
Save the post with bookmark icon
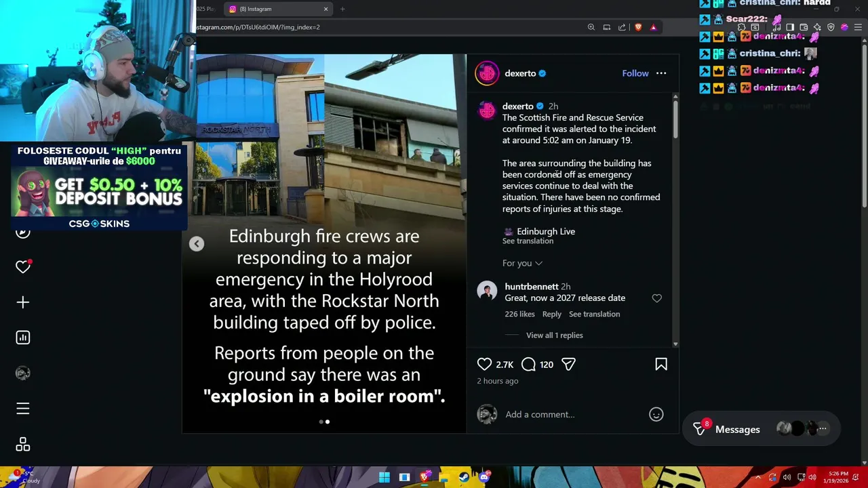click(661, 365)
